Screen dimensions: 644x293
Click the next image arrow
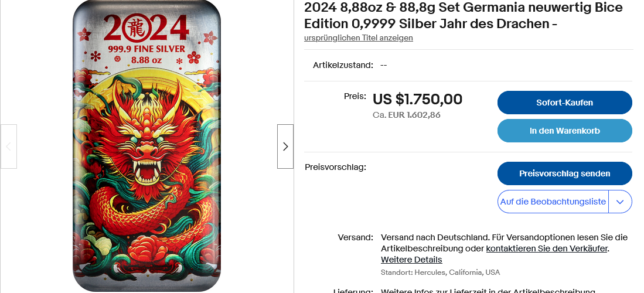coord(285,146)
